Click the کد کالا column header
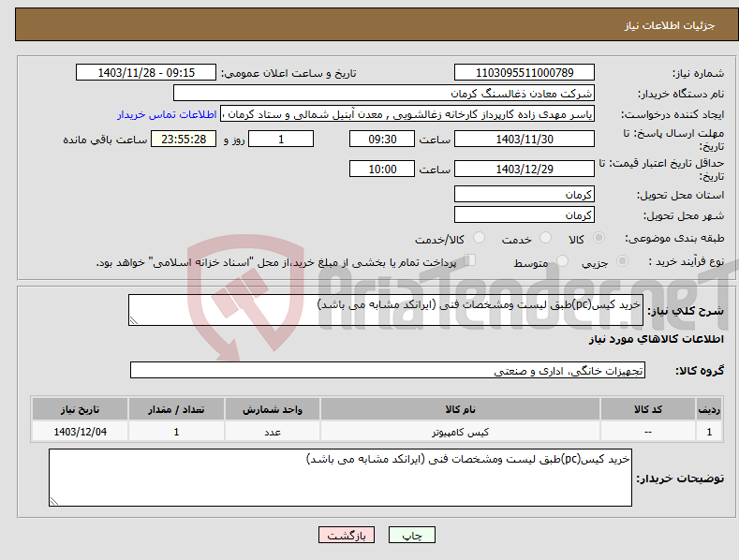 tap(648, 409)
